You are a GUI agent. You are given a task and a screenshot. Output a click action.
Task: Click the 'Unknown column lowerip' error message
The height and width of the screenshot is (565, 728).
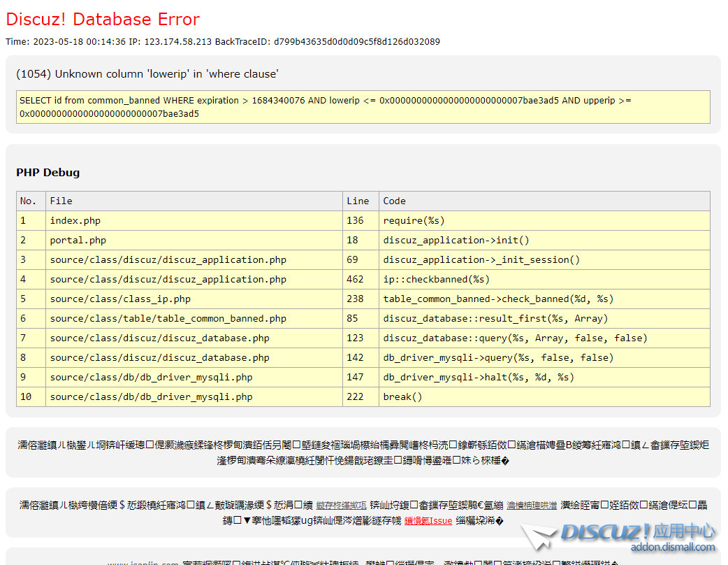(147, 74)
